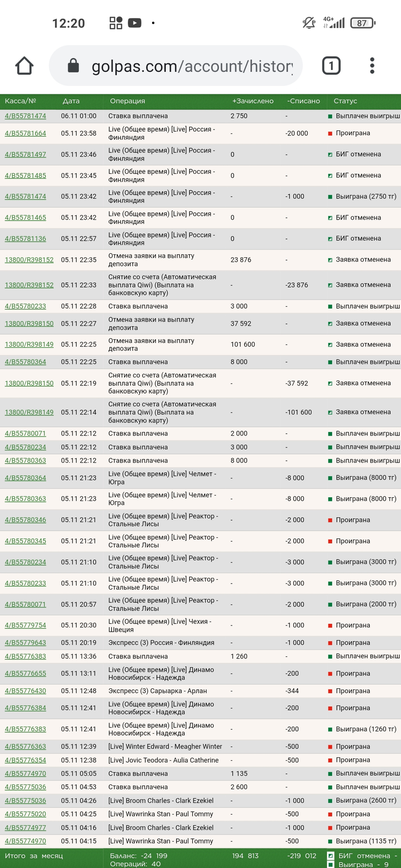This screenshot has width=401, height=868.
Task: Open 4/B55780071 bet placed at 20:57
Action: pos(25,604)
